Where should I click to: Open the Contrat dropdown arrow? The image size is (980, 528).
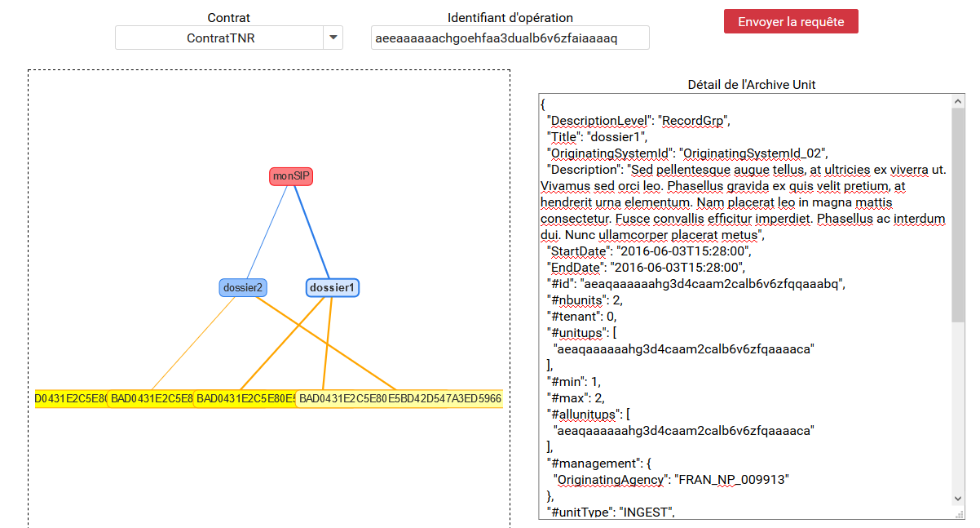[333, 38]
